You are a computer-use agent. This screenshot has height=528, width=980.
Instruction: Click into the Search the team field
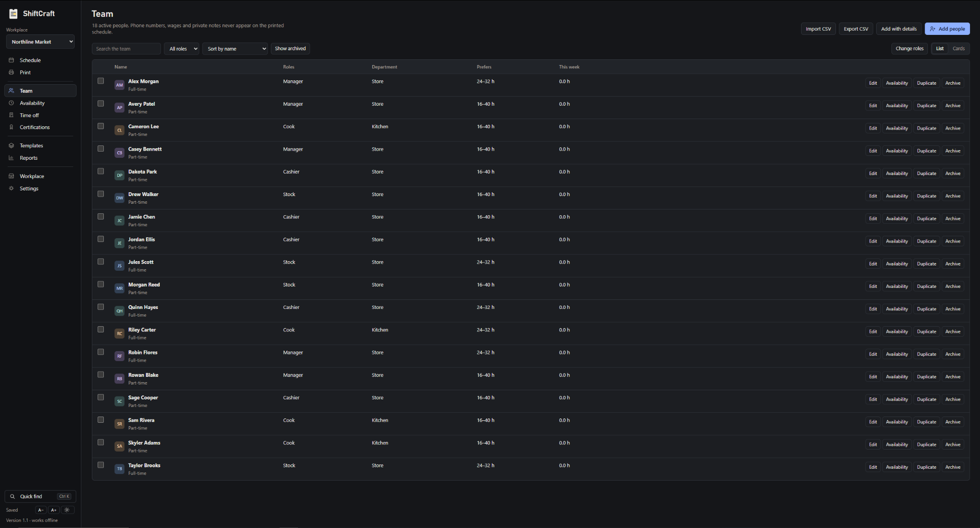(126, 49)
